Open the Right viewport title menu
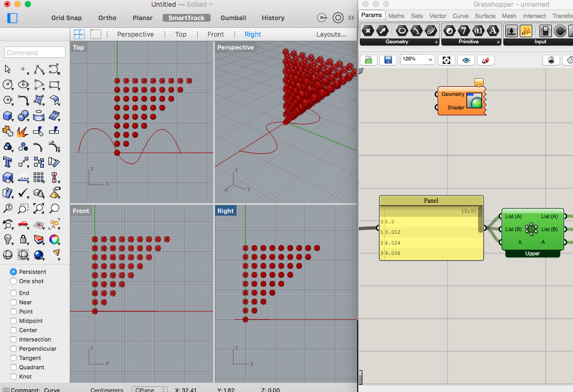Image resolution: width=573 pixels, height=392 pixels. point(226,211)
